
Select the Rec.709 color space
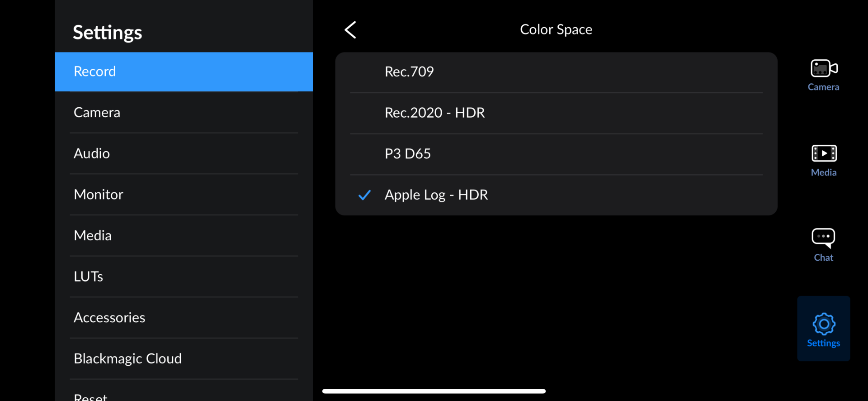(x=556, y=72)
